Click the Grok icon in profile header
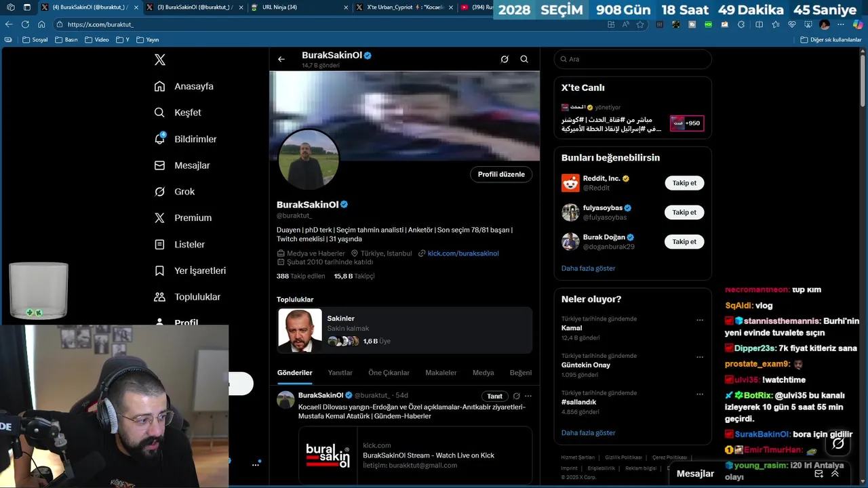Viewport: 868px width, 488px height. pyautogui.click(x=505, y=59)
